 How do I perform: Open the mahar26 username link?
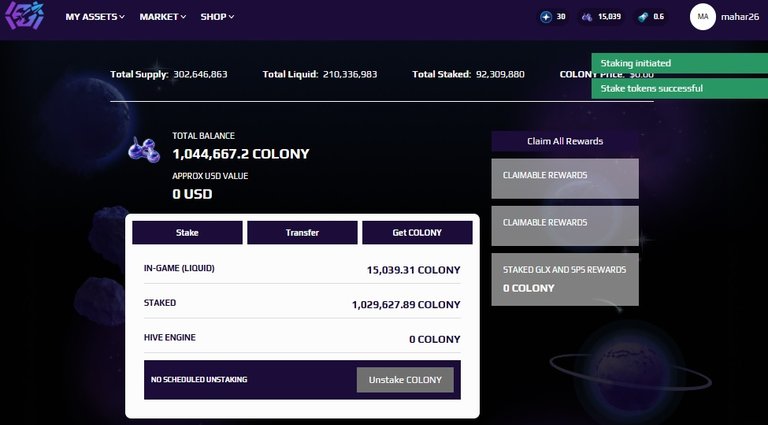pos(740,17)
